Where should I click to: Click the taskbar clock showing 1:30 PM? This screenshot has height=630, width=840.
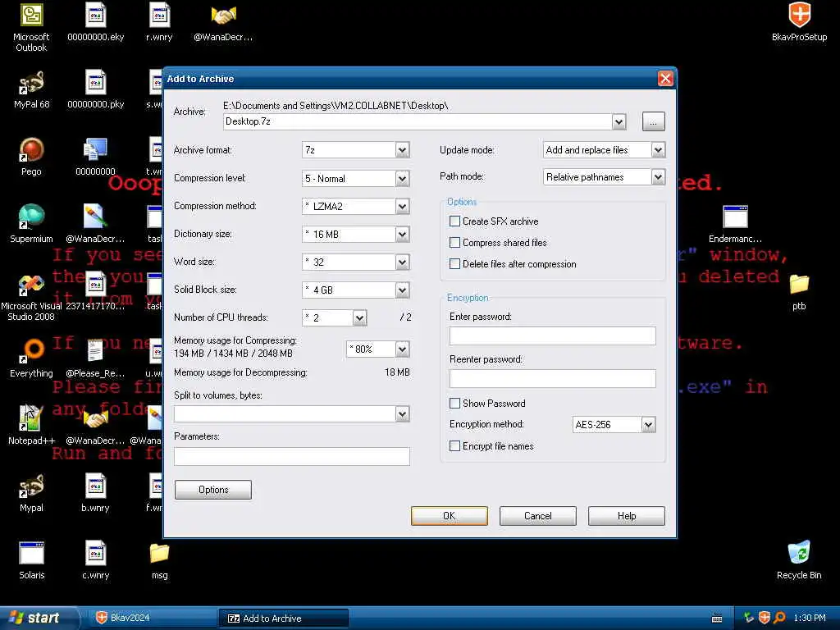pyautogui.click(x=810, y=618)
